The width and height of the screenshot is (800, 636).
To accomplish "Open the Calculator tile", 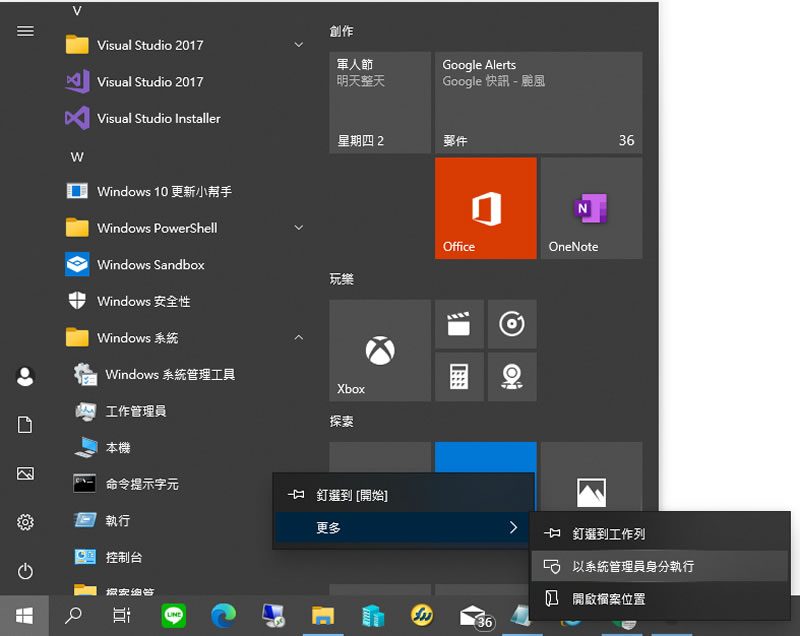I will tap(459, 377).
